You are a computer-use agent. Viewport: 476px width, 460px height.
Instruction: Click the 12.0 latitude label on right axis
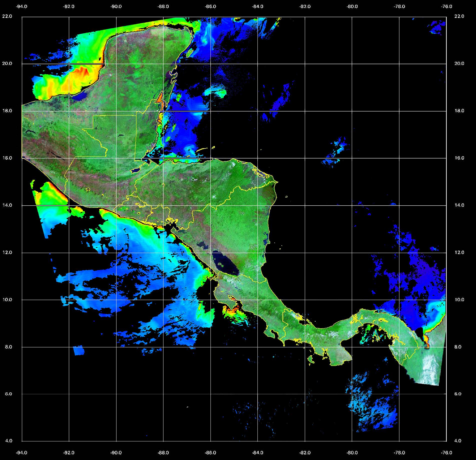pos(459,252)
